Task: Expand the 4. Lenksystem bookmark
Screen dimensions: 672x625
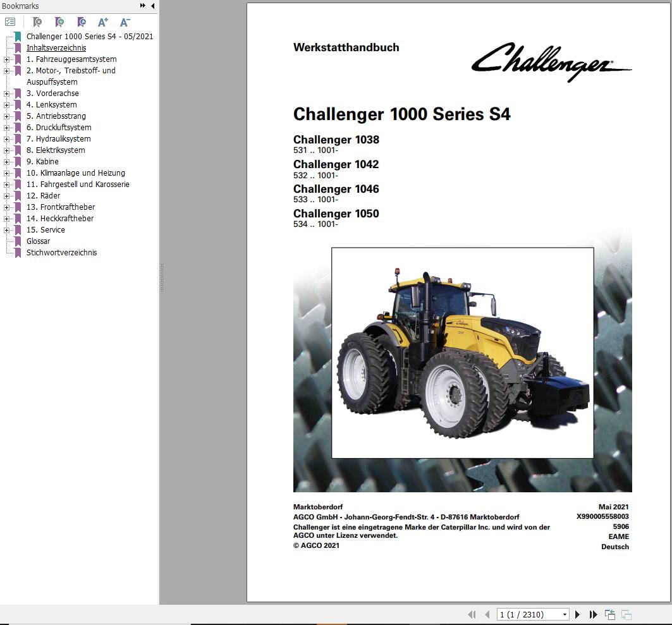Action: (x=6, y=105)
